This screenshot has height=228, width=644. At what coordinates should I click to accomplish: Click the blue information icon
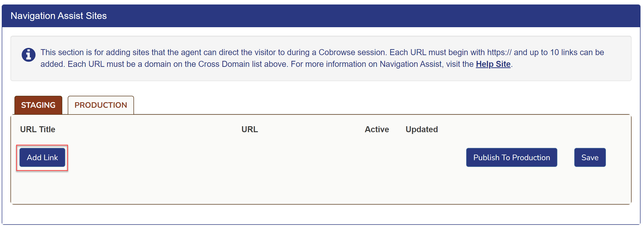coord(28,55)
